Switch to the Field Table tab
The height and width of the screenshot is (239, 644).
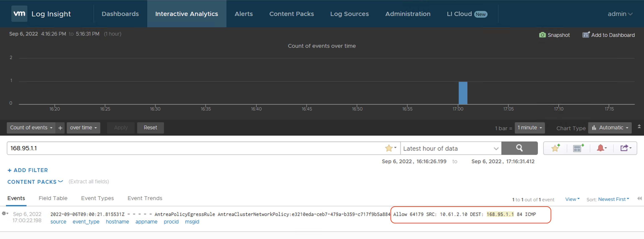pos(53,198)
